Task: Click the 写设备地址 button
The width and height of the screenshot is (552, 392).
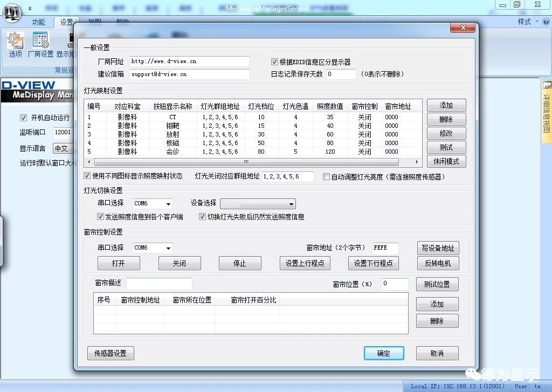Action: click(438, 248)
